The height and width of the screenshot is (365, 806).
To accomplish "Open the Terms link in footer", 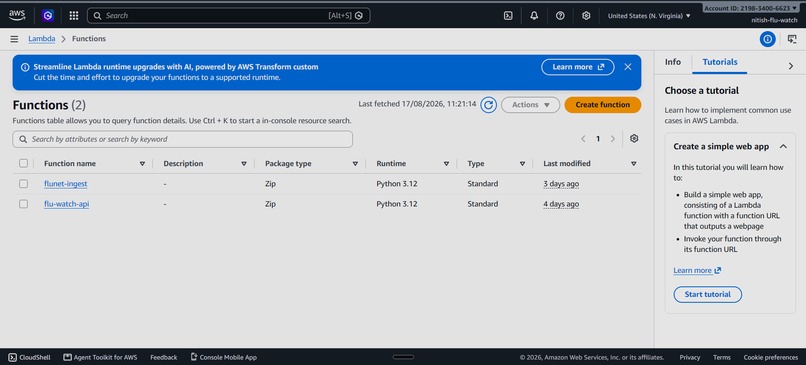I will (722, 357).
